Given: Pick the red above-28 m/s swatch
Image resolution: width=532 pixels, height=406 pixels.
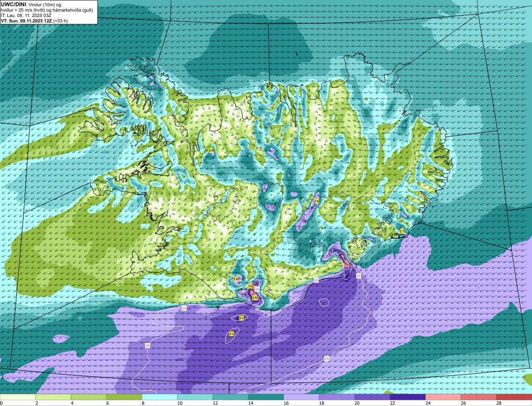Looking at the screenshot, I should pyautogui.click(x=514, y=397).
